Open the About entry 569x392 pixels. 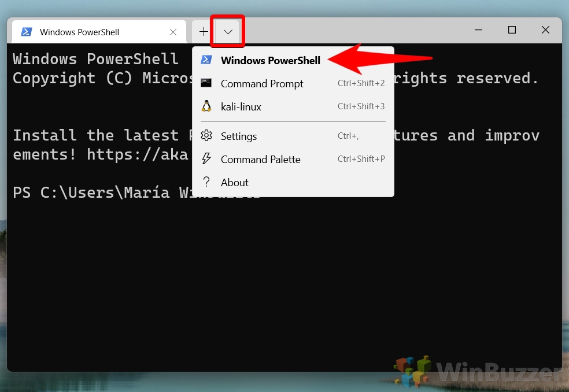tap(293, 182)
